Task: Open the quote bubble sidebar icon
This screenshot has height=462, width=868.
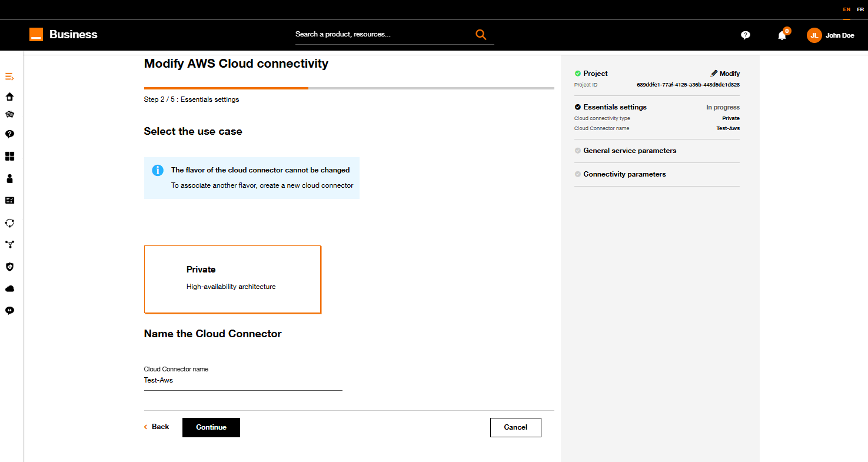Action: (9, 310)
